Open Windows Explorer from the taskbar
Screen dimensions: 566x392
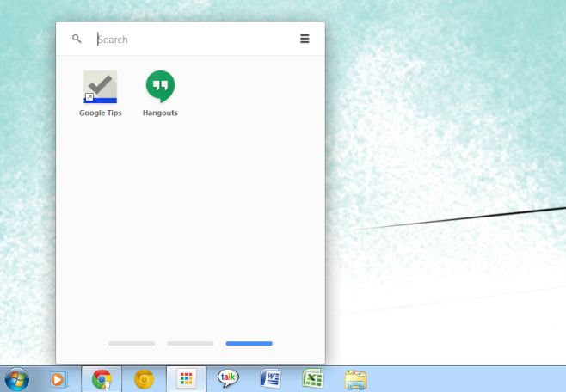(x=355, y=380)
